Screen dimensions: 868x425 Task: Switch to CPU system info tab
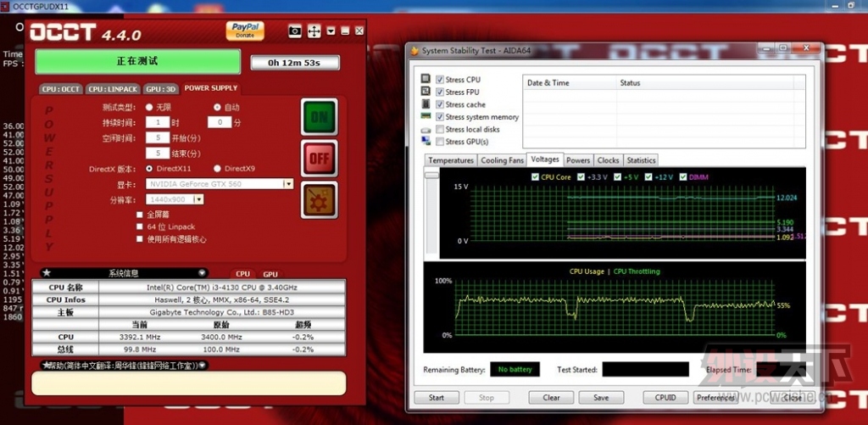pyautogui.click(x=243, y=274)
